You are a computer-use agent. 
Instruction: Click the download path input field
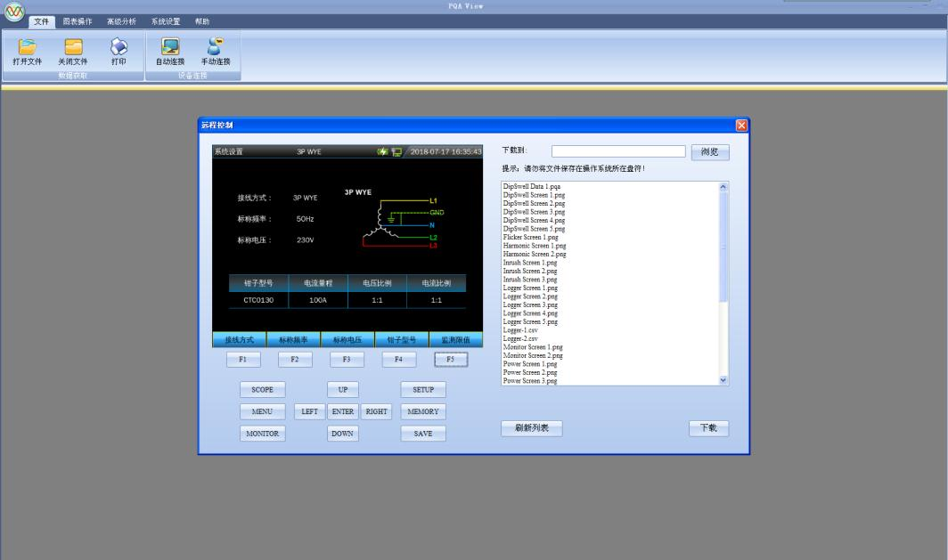coord(618,152)
